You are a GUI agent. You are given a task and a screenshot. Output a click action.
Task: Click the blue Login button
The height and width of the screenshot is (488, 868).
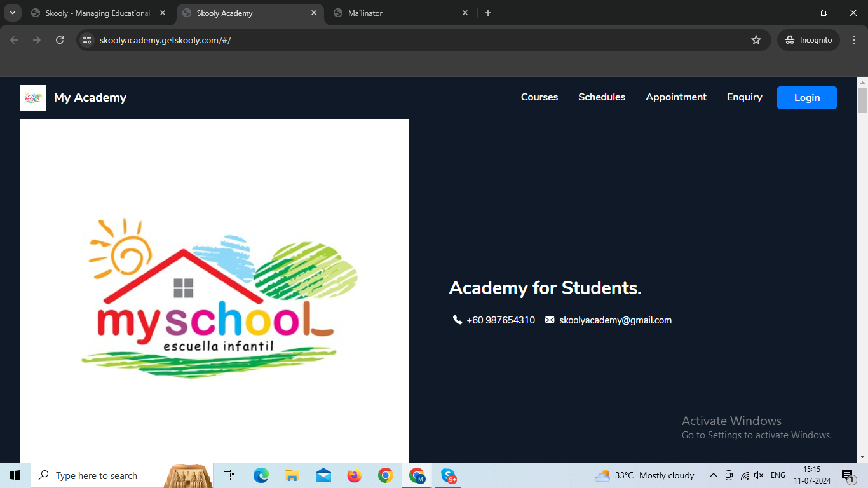coord(807,98)
